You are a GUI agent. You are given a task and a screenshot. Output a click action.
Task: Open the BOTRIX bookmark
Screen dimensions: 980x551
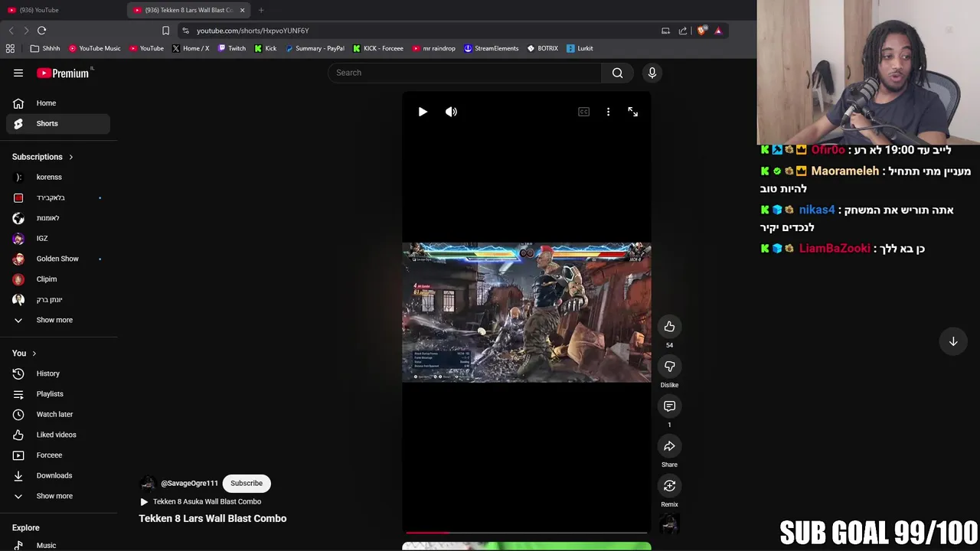[x=543, y=48]
